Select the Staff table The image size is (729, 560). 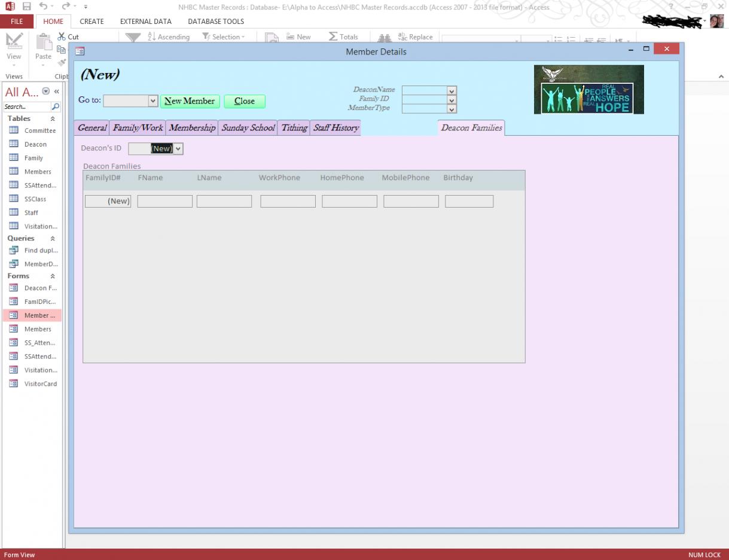tap(32, 213)
